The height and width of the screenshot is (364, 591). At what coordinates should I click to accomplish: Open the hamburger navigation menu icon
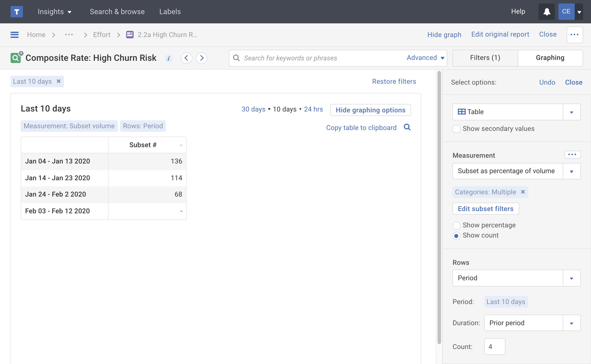15,35
